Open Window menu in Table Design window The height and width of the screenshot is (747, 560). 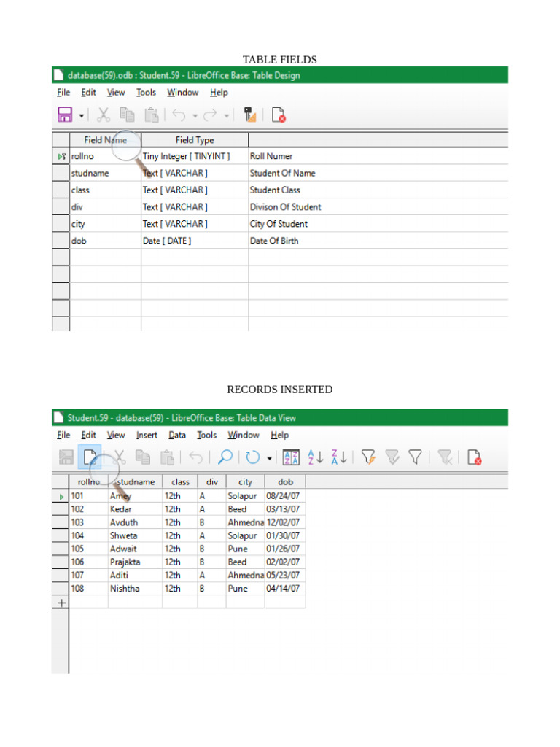(182, 93)
